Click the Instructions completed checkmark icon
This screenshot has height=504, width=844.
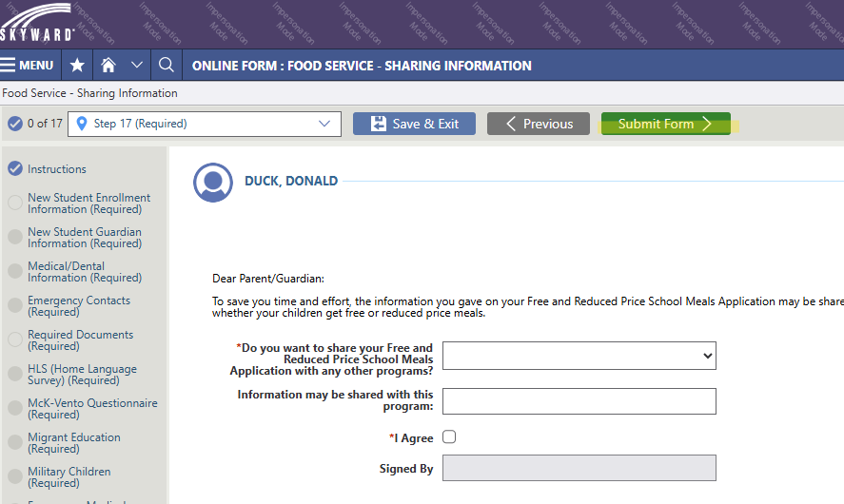click(x=14, y=169)
